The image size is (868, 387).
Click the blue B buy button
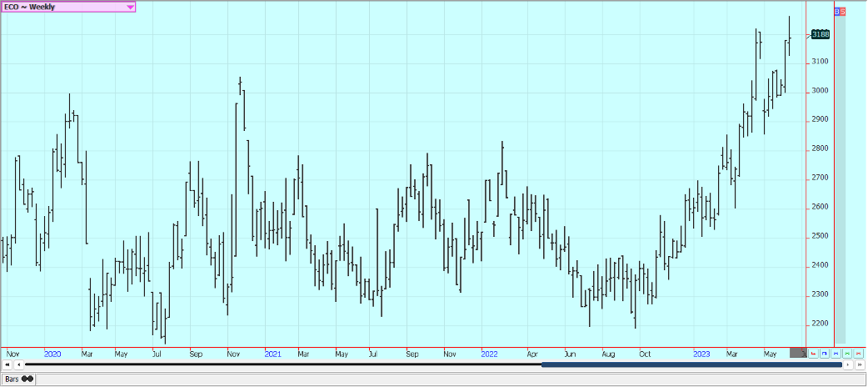tap(836, 12)
